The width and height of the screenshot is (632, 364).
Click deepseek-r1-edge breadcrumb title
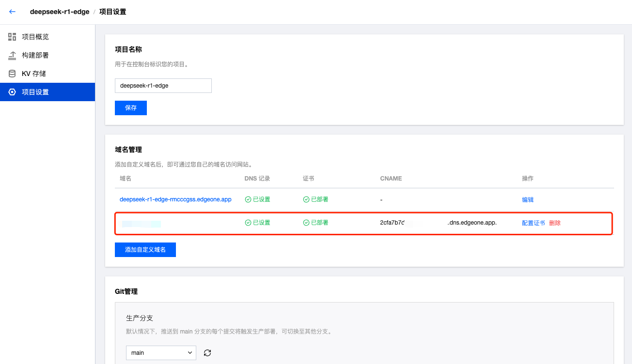point(60,12)
